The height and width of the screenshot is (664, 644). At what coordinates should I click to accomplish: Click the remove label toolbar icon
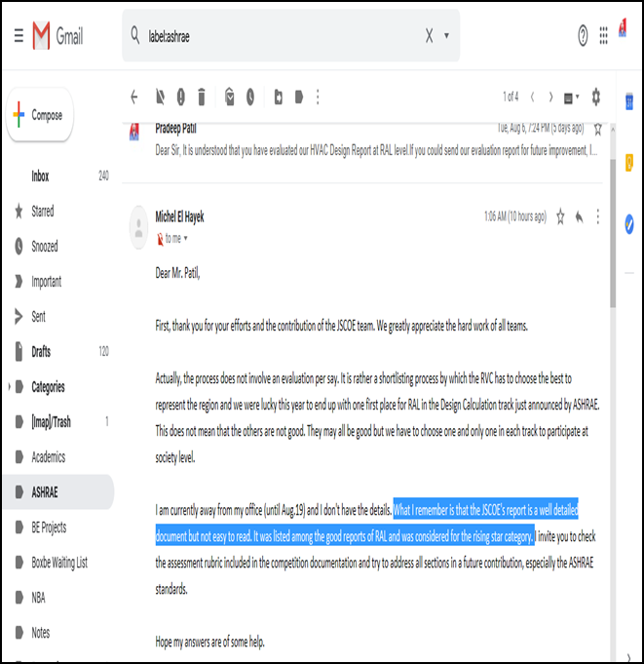click(160, 98)
